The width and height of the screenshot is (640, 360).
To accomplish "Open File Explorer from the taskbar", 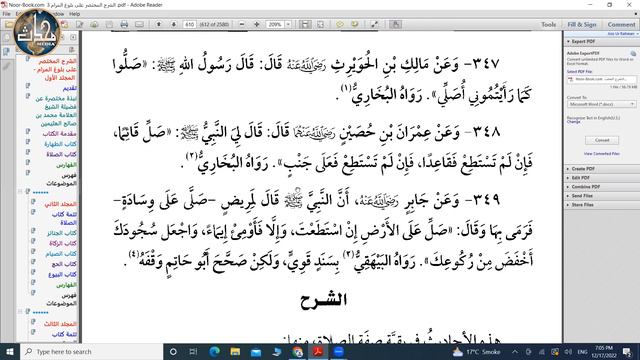I will [x=235, y=351].
